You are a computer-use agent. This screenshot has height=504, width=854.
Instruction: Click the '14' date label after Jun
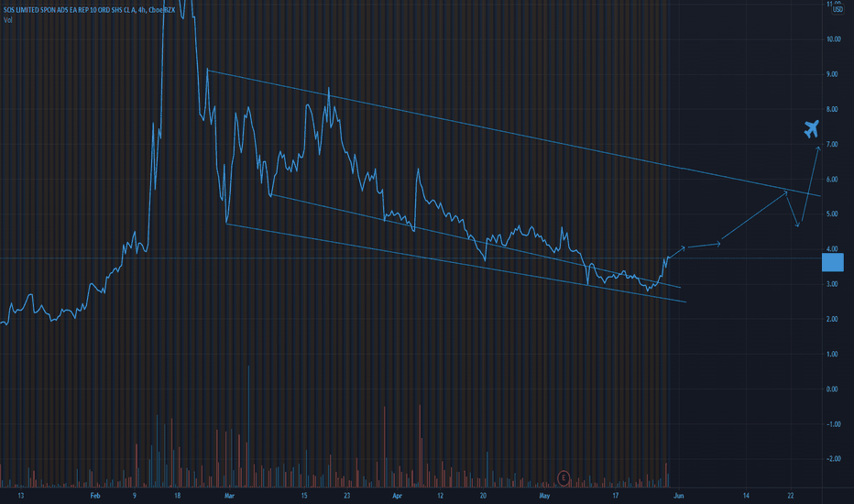point(746,496)
